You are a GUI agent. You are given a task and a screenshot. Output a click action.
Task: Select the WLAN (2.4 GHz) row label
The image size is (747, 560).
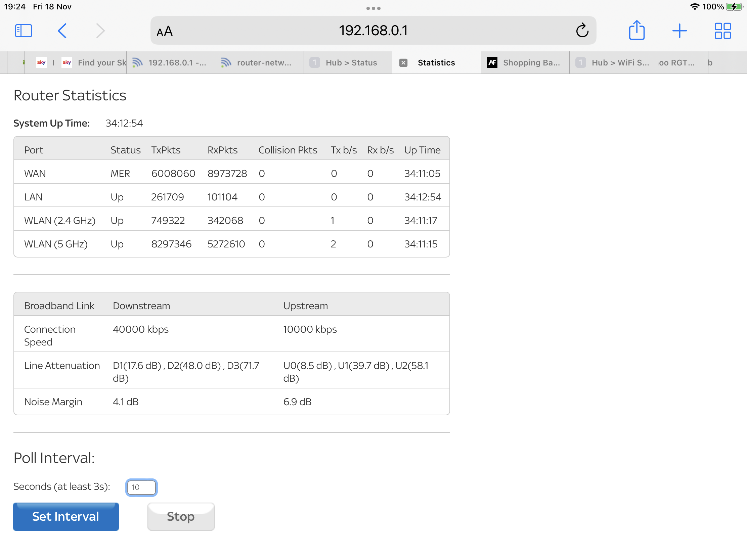click(60, 221)
